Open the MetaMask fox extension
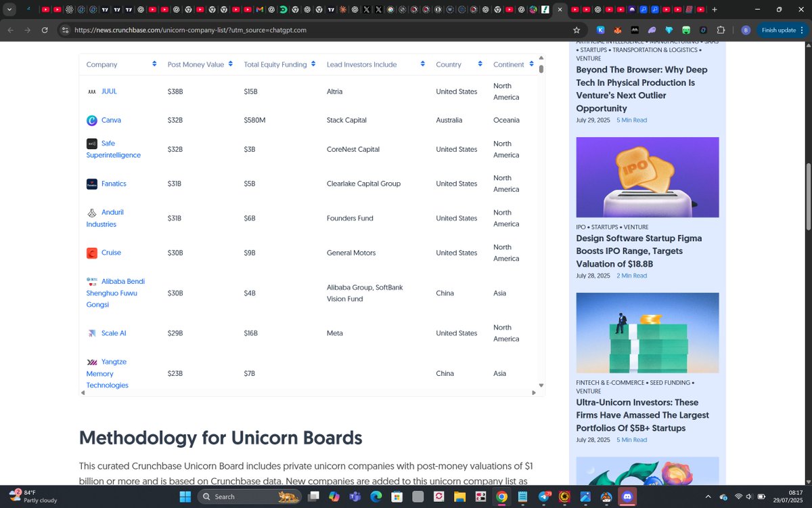This screenshot has width=812, height=508. [618, 30]
